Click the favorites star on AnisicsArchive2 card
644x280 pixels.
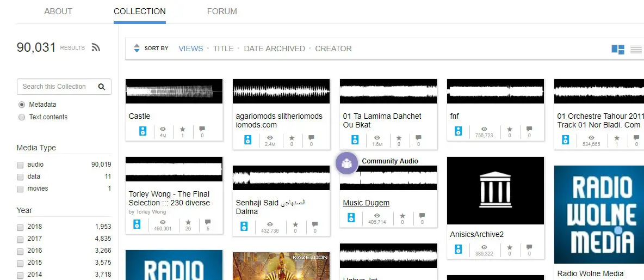pyautogui.click(x=510, y=247)
